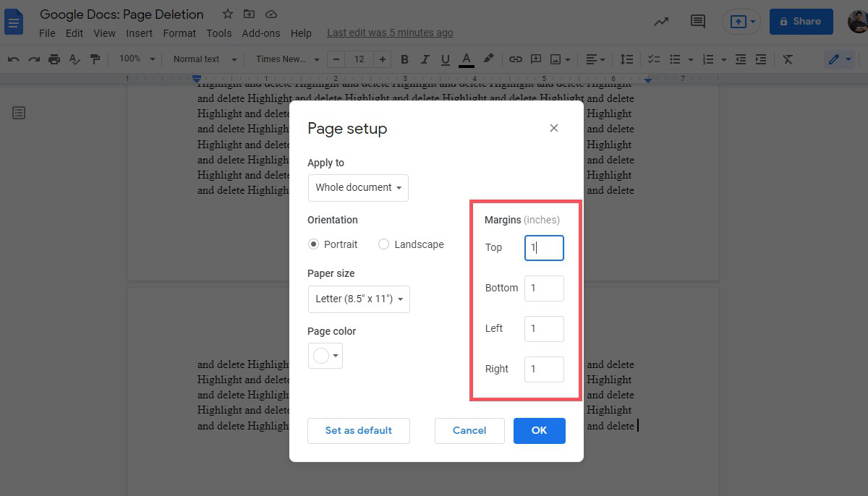Open comment history icon
Screen dimensions: 868x496
697,22
